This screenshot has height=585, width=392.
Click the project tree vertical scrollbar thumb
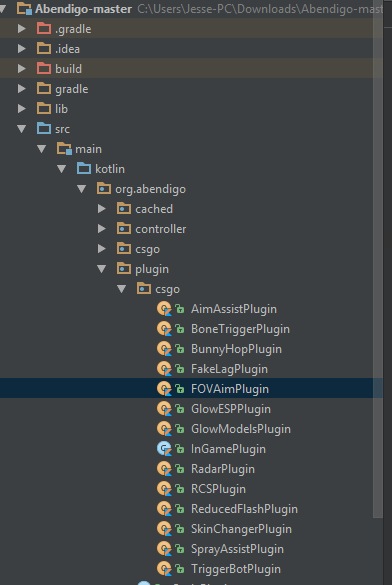click(x=378, y=259)
